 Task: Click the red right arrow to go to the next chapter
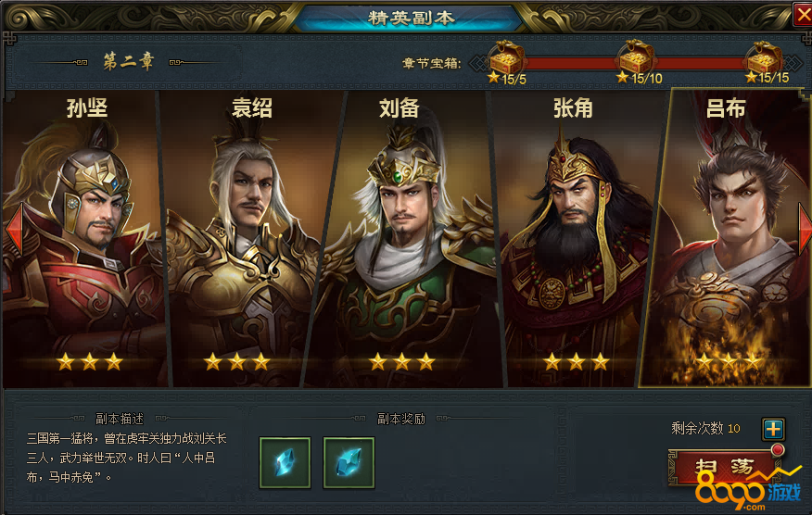click(x=805, y=230)
